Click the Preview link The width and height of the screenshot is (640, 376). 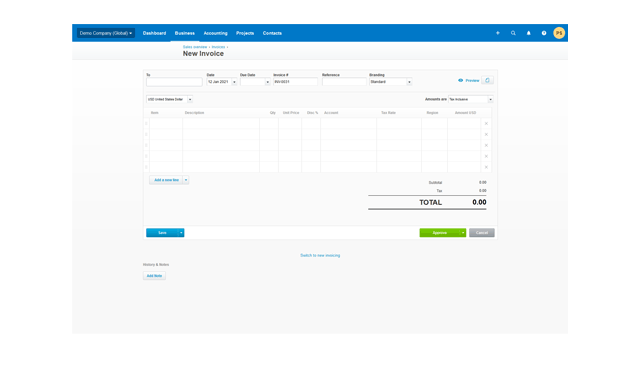point(472,80)
